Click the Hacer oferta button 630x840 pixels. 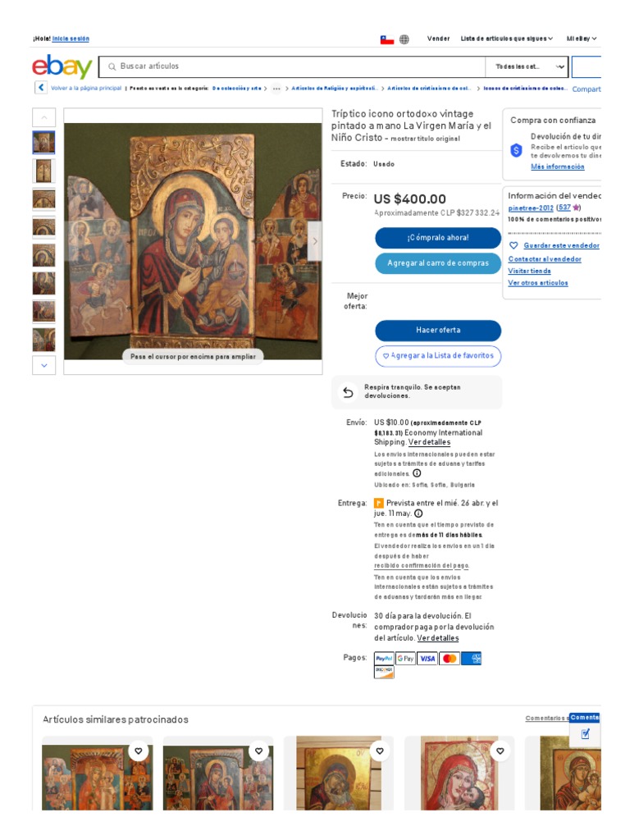(438, 331)
